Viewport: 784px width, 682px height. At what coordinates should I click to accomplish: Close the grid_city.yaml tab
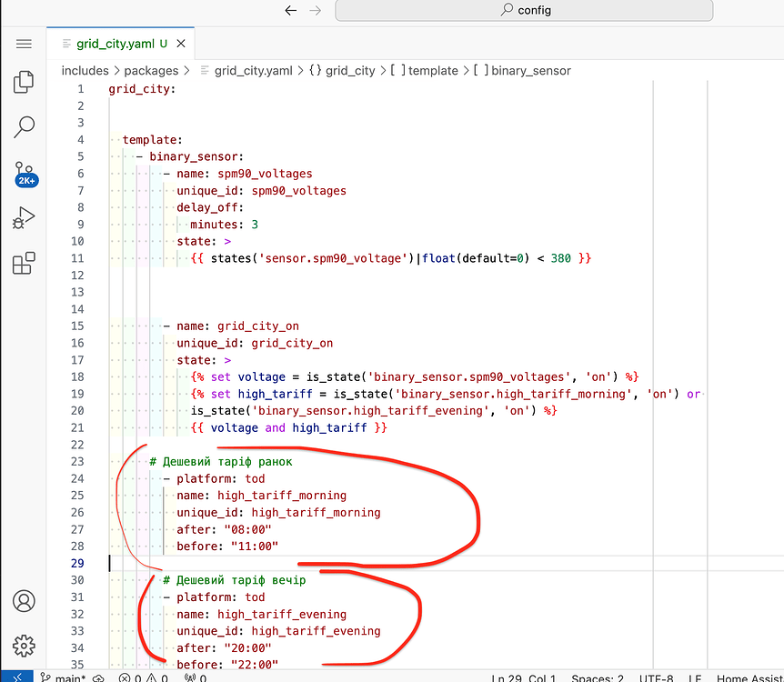click(181, 44)
